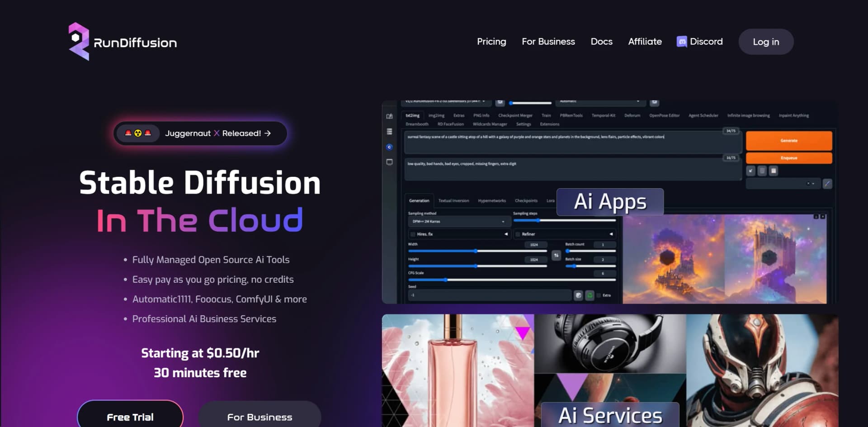Click the blue pencil edit-style icon
868x427 pixels.
[x=827, y=184]
